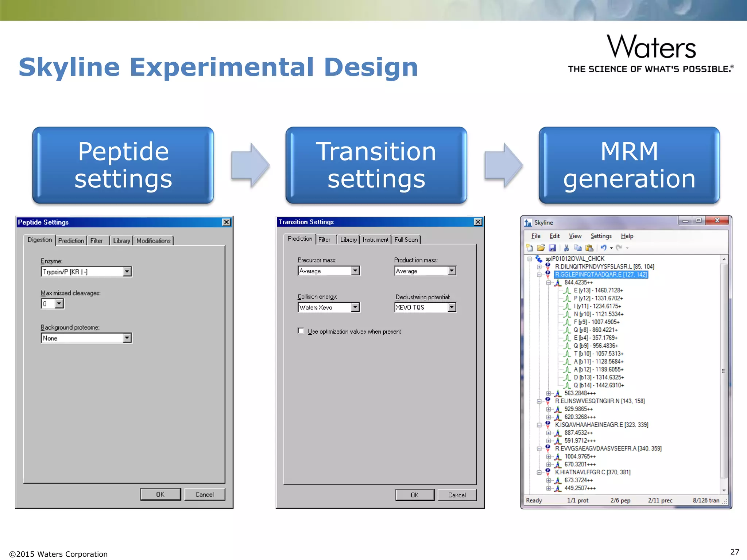Click the Paste clipboard icon

click(x=589, y=248)
